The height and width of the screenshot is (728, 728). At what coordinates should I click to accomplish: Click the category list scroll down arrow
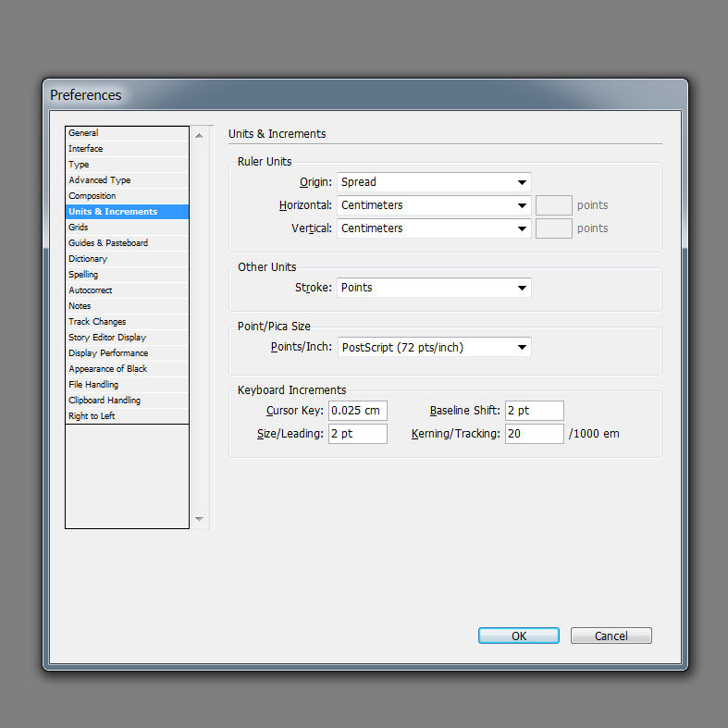click(x=199, y=519)
